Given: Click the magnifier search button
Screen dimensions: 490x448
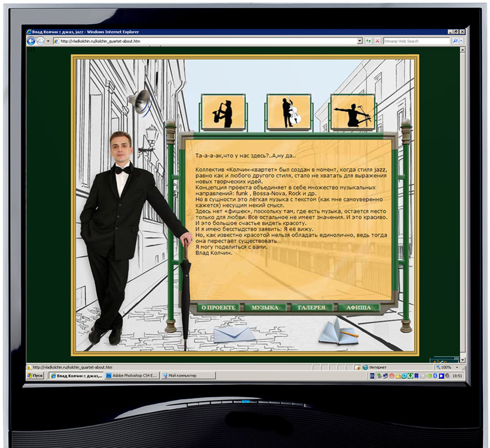Looking at the screenshot, I should click(x=455, y=41).
